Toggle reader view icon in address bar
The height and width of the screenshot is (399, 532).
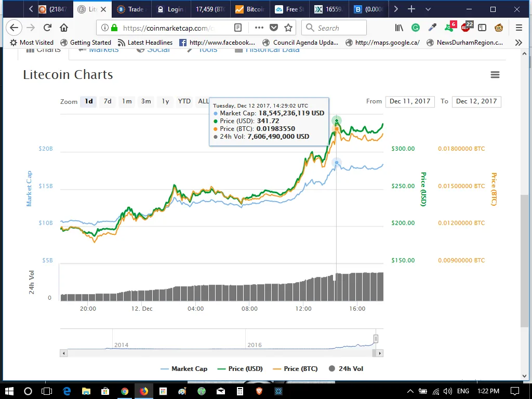238,28
